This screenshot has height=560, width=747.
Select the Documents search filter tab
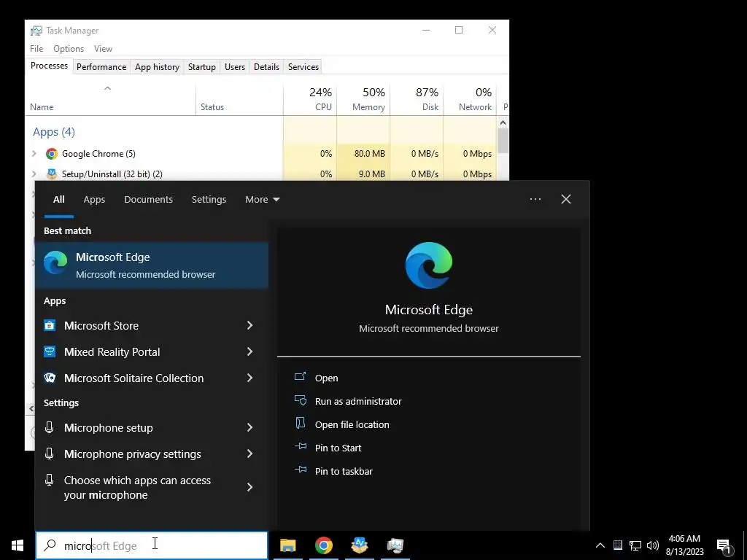click(x=148, y=200)
